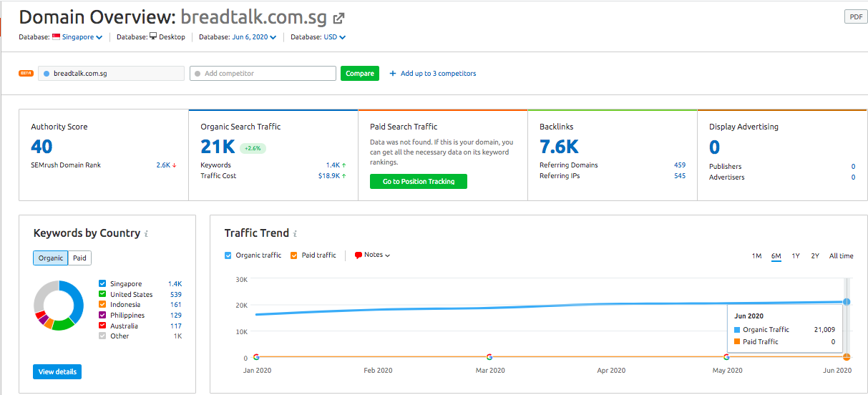Viewport: 868px width, 395px height.
Task: Uncheck the United States country checkbox
Action: point(102,294)
